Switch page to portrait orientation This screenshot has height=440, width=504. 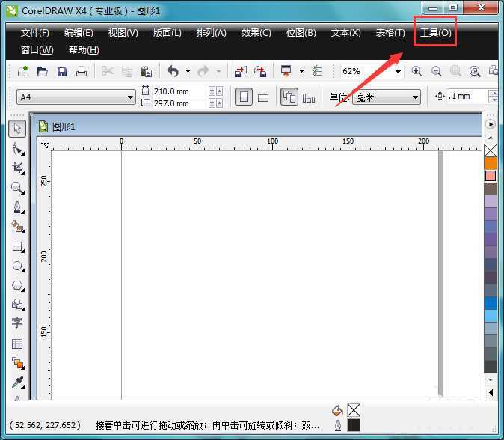[x=243, y=97]
